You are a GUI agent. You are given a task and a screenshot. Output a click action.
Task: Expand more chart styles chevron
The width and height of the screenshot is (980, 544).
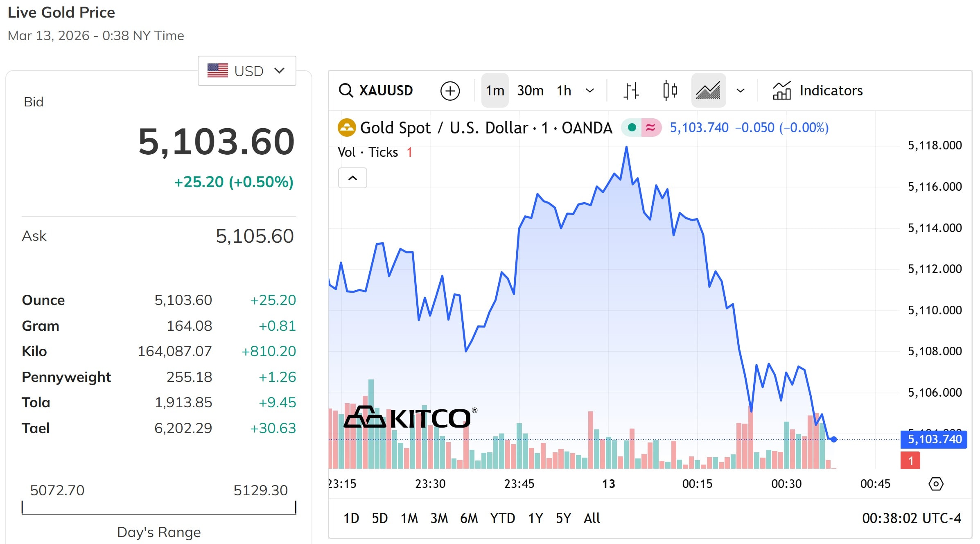coord(740,90)
